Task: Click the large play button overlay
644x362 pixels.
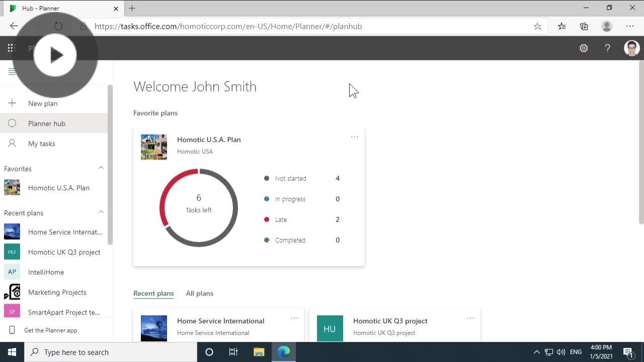Action: tap(55, 55)
